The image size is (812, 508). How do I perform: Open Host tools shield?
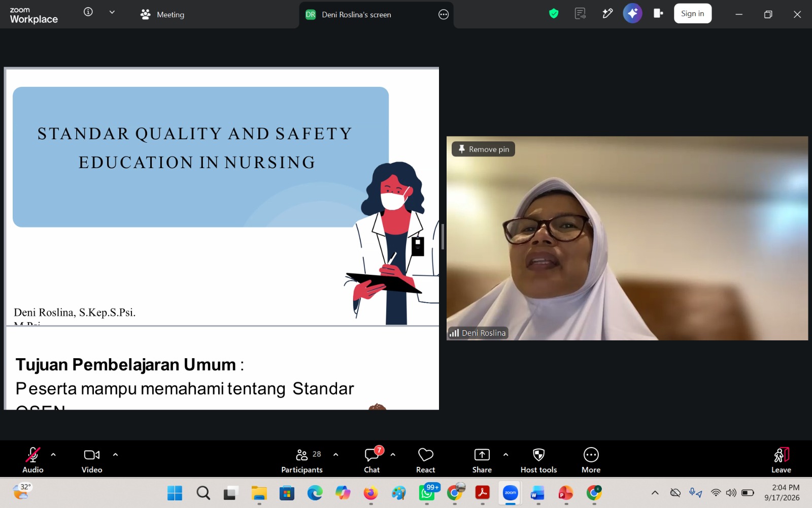[538, 460]
